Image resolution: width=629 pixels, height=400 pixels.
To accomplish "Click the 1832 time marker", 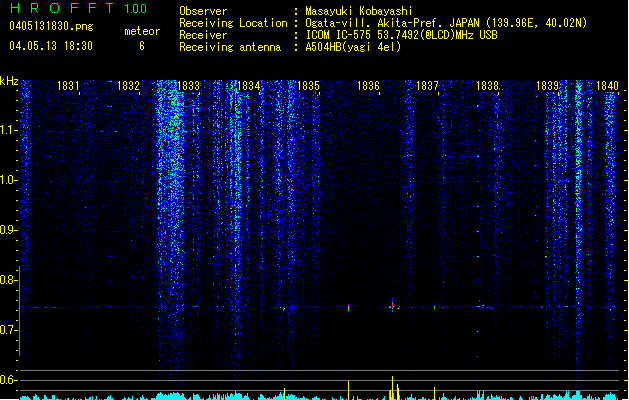I will coord(128,86).
